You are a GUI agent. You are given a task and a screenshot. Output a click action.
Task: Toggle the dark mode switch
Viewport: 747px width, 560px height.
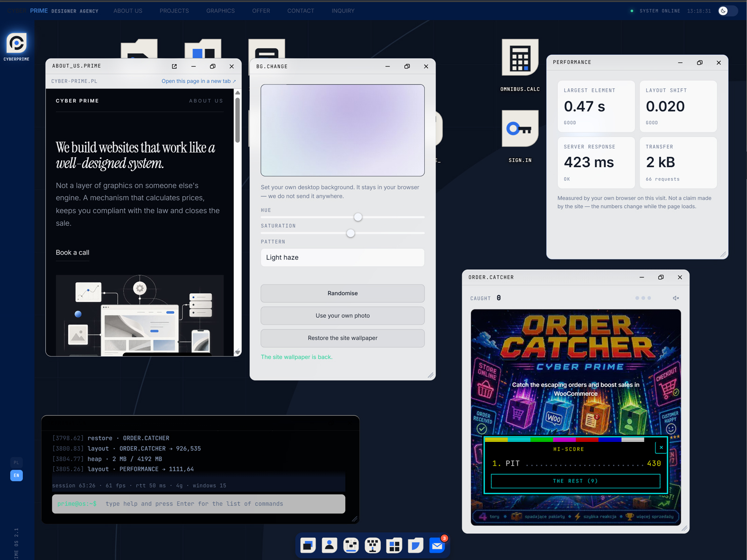coord(727,11)
